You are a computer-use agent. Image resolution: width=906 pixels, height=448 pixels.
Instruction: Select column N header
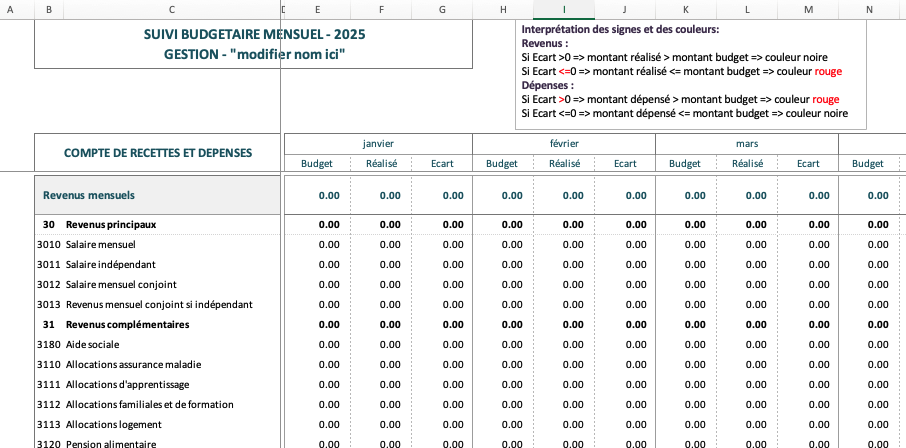point(869,9)
